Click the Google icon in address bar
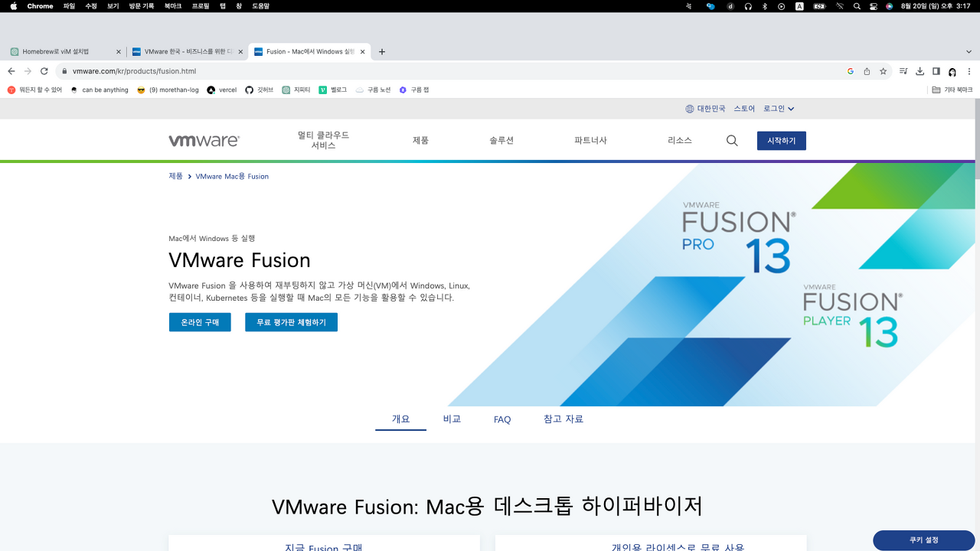This screenshot has height=551, width=980. 850,71
